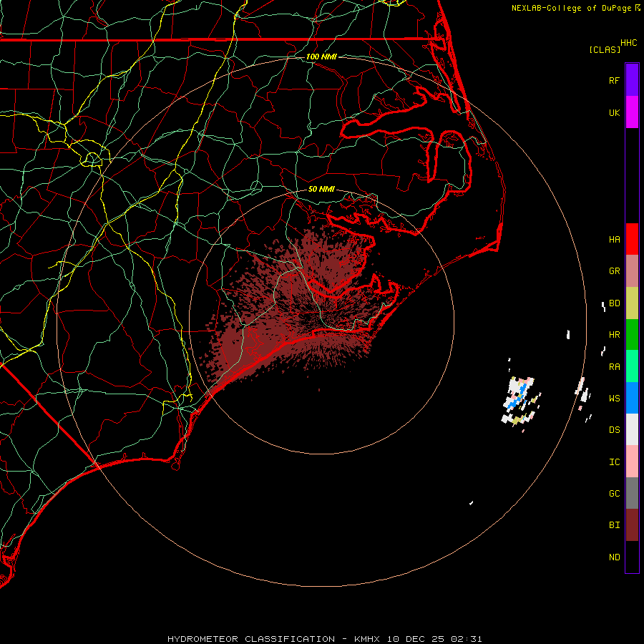Click the "RF" legend label
This screenshot has width=644, height=644.
coord(614,80)
